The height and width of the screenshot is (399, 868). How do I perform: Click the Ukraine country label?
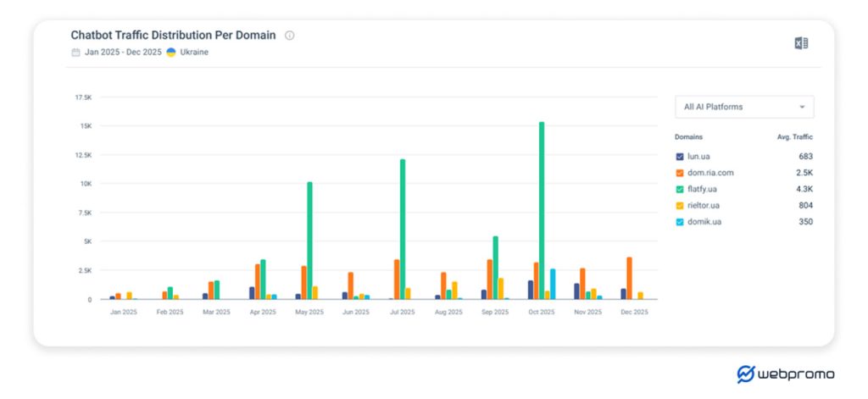tap(194, 53)
